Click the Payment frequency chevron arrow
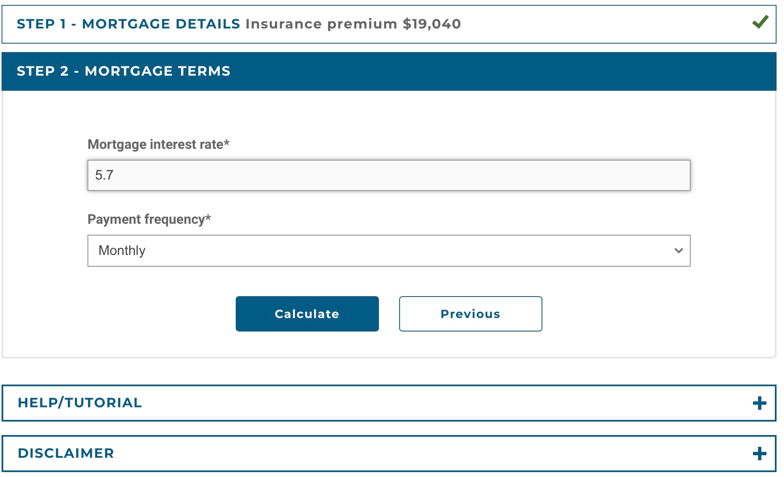 pyautogui.click(x=678, y=251)
